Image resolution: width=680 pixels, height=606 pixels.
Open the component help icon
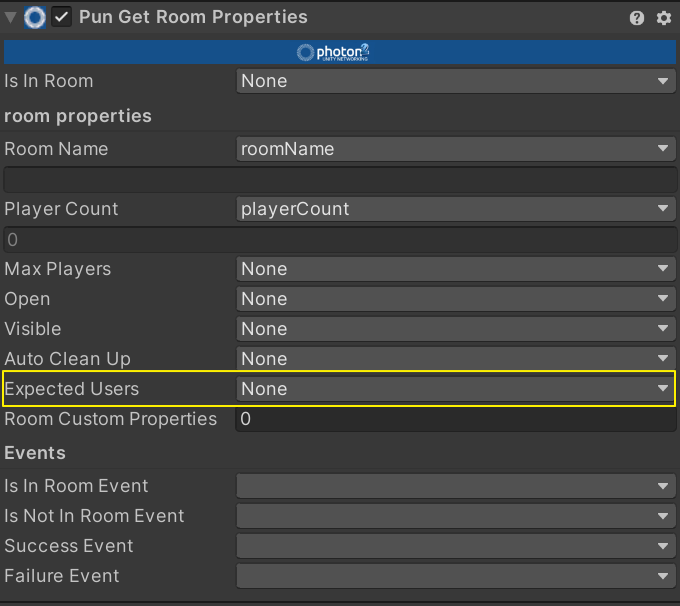click(x=637, y=18)
